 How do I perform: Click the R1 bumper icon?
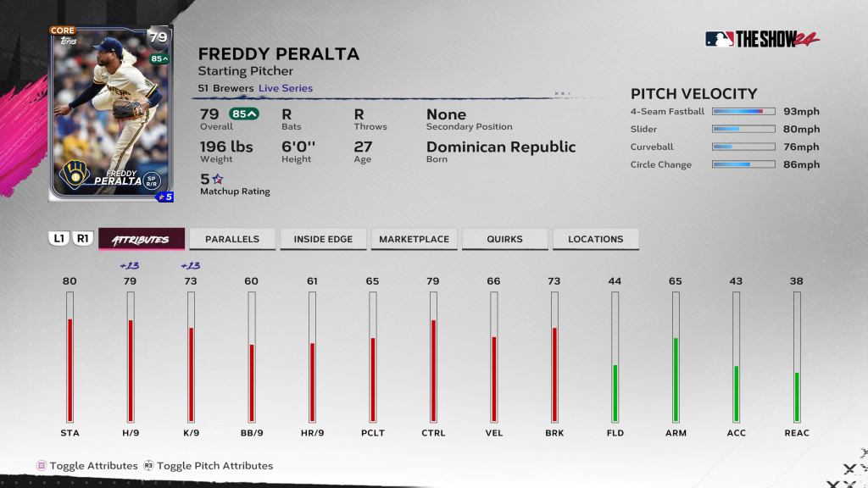pyautogui.click(x=83, y=239)
